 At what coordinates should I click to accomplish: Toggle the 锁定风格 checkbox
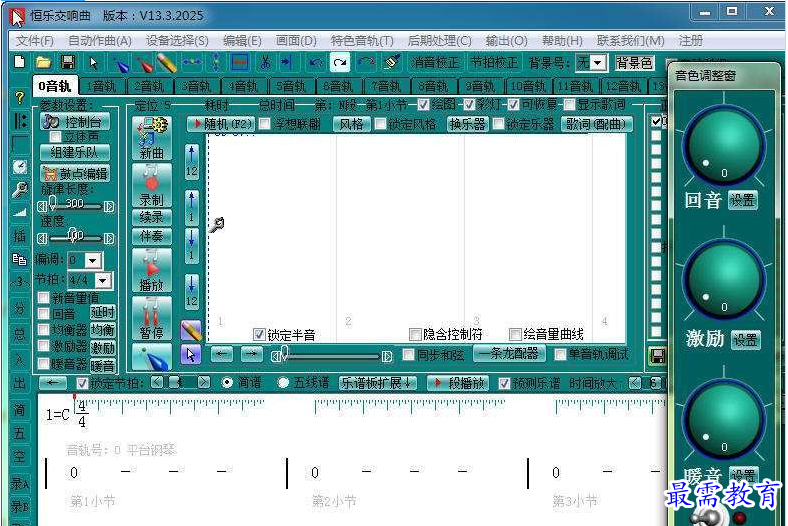click(x=380, y=124)
